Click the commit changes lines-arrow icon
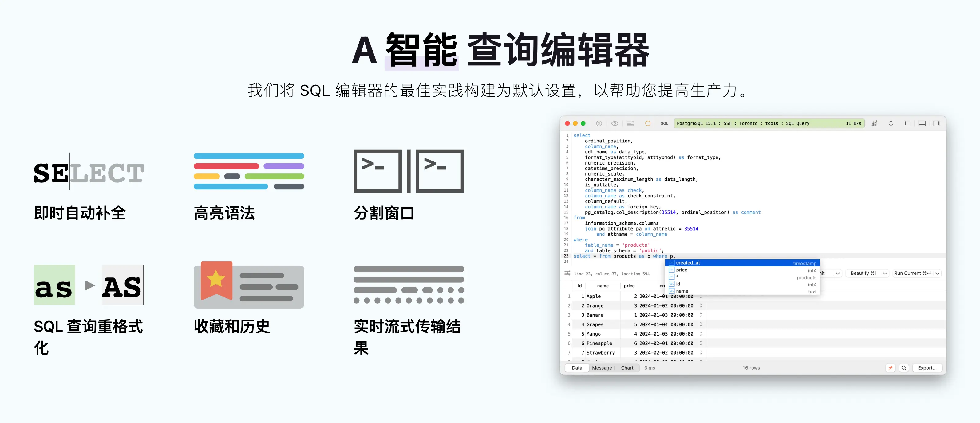Image resolution: width=980 pixels, height=423 pixels. point(630,123)
